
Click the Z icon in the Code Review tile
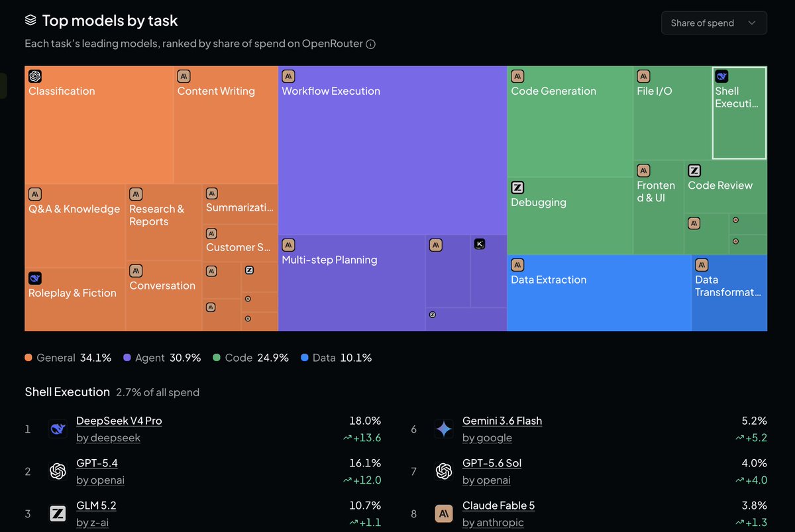tap(694, 171)
